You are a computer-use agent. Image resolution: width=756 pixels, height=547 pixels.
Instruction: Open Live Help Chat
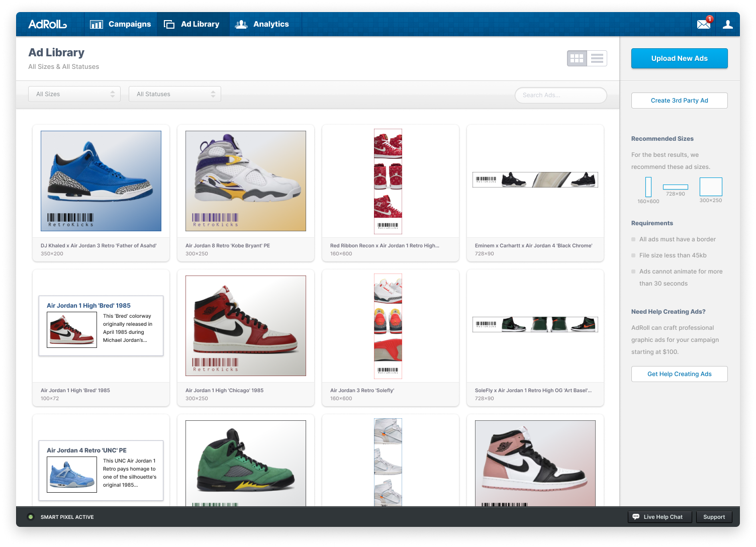(659, 517)
